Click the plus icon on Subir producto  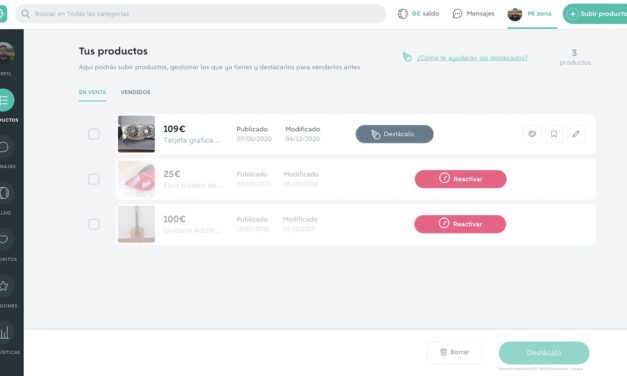point(573,14)
